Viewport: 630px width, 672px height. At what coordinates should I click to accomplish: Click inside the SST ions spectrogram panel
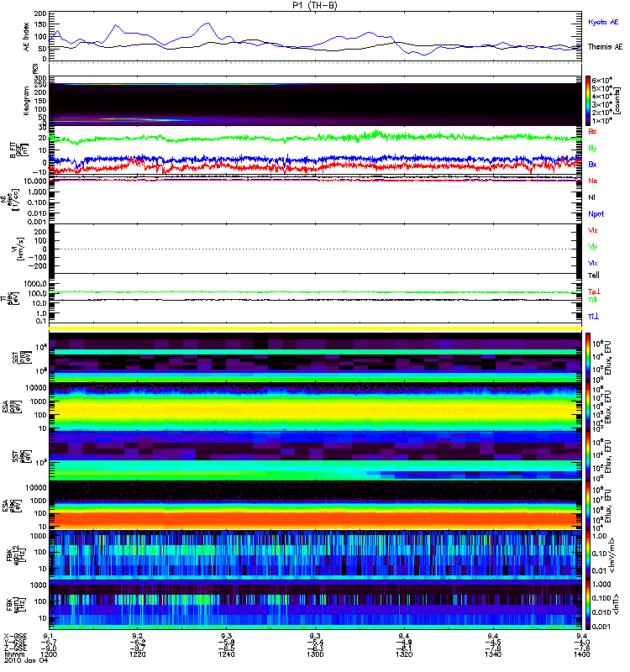click(x=315, y=358)
